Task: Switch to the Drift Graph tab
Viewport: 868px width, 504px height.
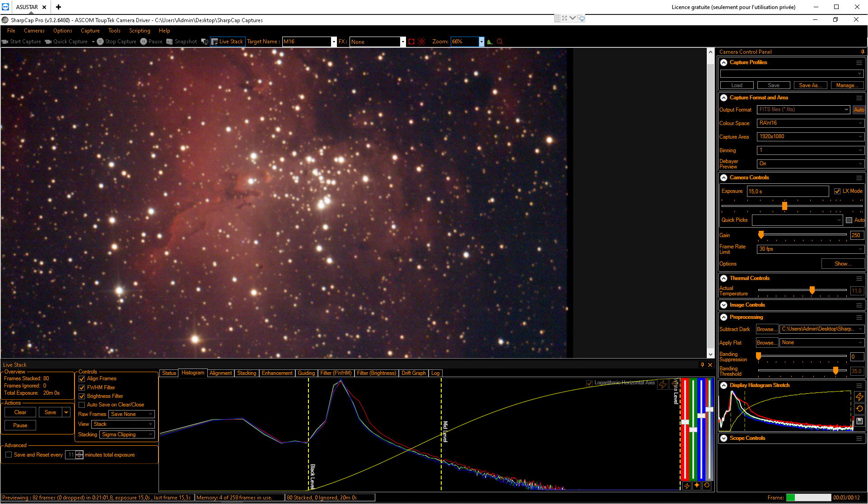Action: pos(414,373)
